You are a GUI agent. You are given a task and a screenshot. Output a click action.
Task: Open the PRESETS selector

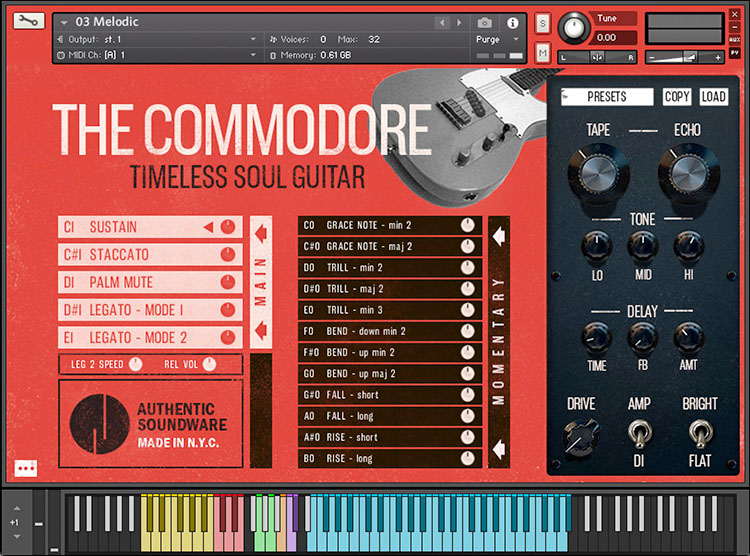click(x=607, y=97)
